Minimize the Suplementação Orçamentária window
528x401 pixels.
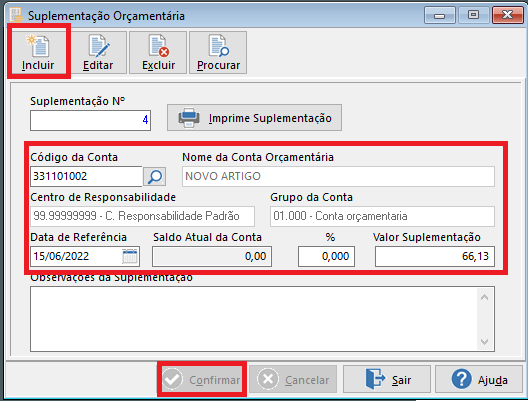(439, 15)
